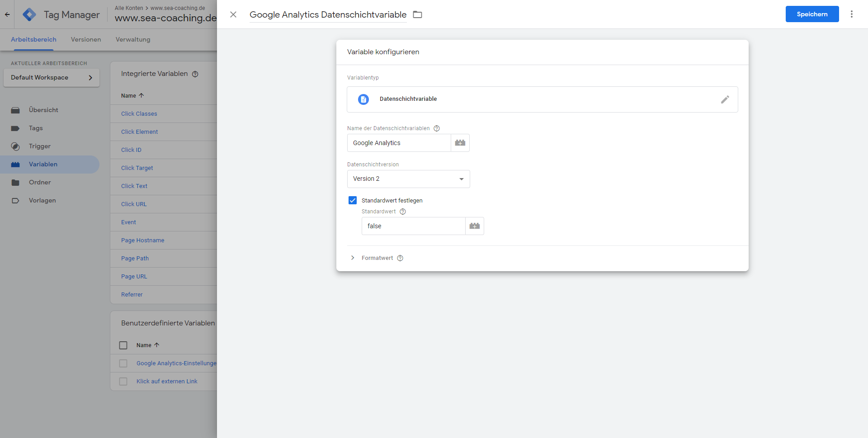Open Klick auf externen Link variable
The width and height of the screenshot is (868, 438).
tap(167, 381)
